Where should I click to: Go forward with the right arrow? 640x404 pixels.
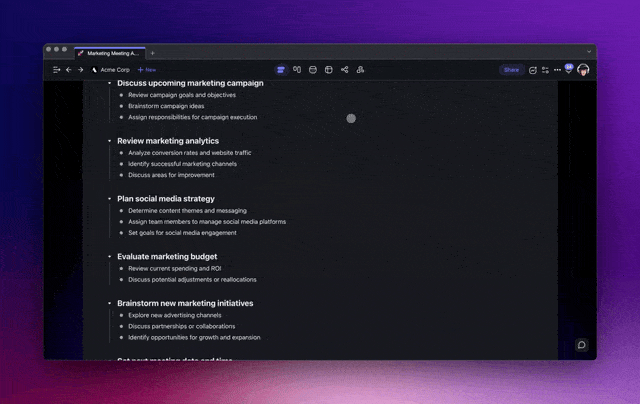click(80, 70)
